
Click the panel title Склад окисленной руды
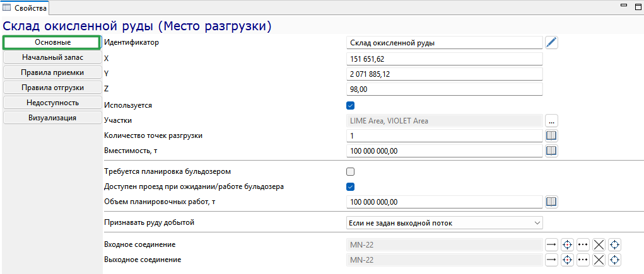[x=137, y=26]
